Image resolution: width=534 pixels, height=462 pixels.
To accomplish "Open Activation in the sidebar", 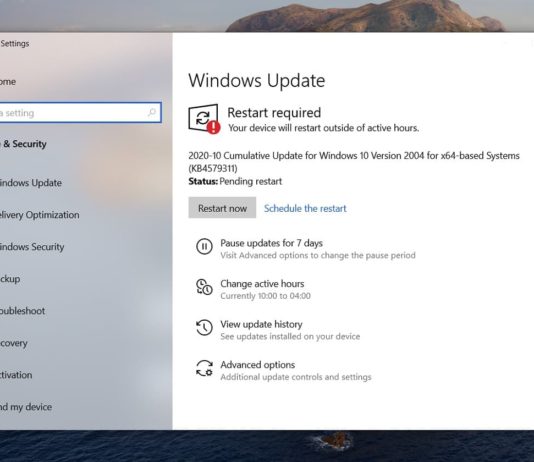I will pos(16,375).
